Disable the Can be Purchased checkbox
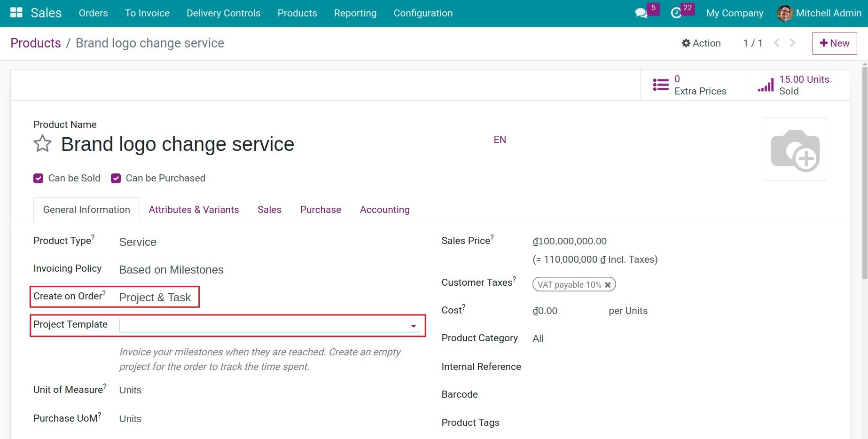 [116, 178]
